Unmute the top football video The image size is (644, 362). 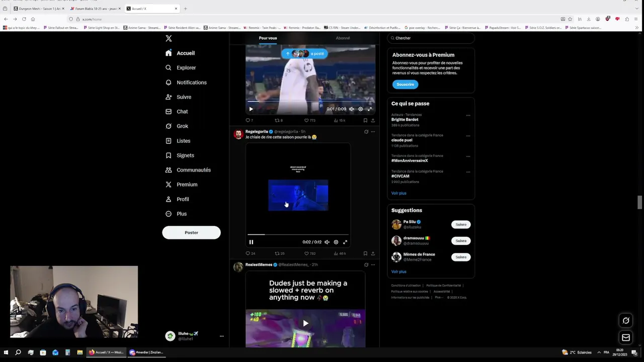point(351,109)
